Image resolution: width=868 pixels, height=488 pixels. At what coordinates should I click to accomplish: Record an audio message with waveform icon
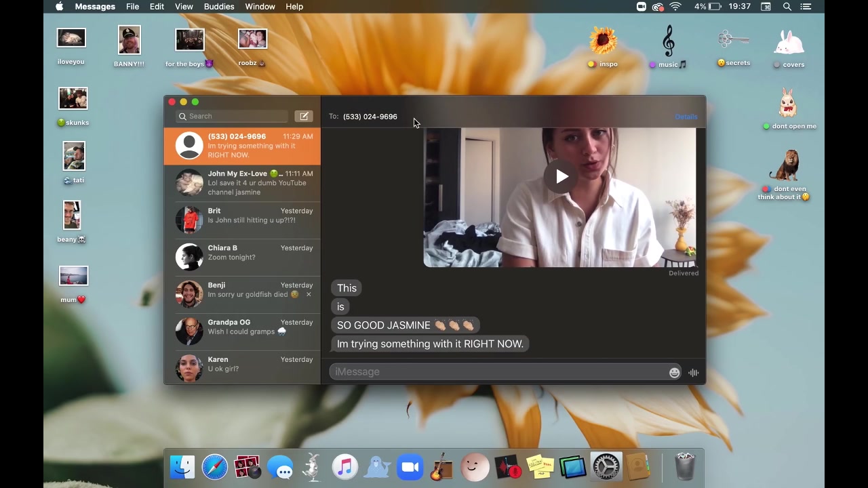click(x=693, y=372)
